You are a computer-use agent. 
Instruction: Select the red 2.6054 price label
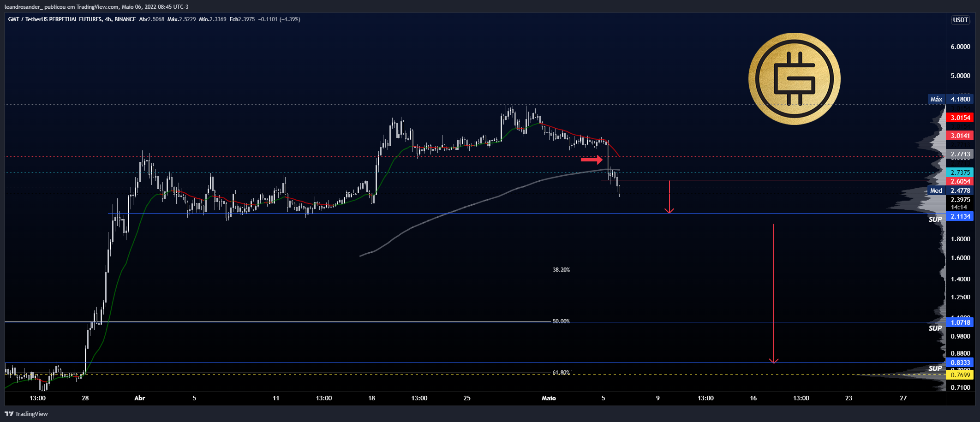tap(960, 181)
